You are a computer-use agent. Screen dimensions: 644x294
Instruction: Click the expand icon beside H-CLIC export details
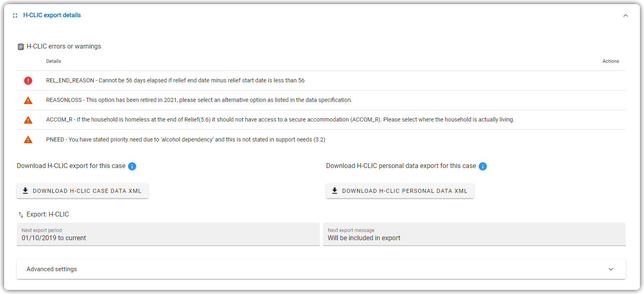pos(15,15)
